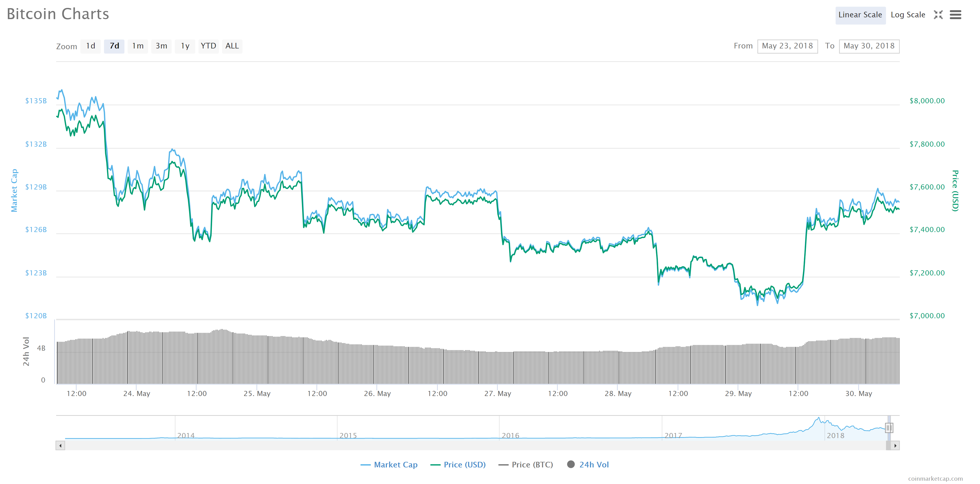Viewport: 980px width, 484px height.
Task: Click the 25. May date label
Action: 257,393
